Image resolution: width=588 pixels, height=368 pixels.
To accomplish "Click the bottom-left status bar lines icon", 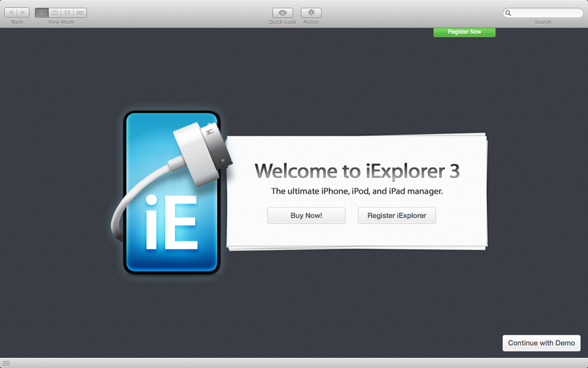I will point(6,363).
